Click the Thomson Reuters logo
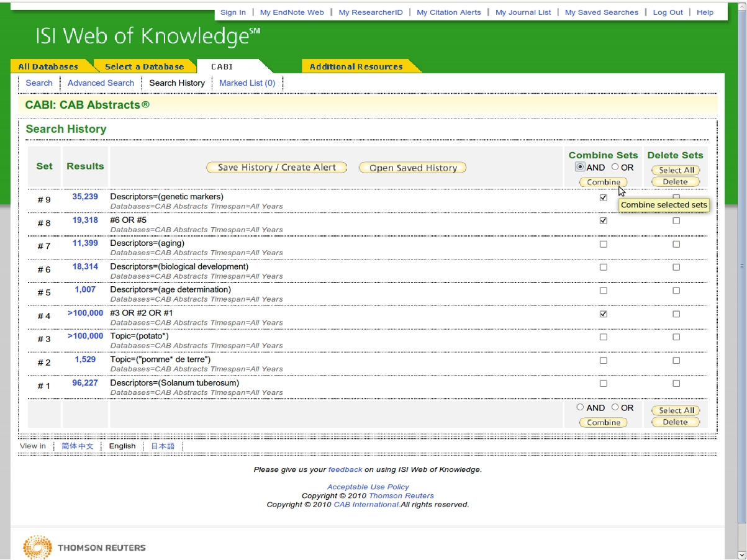Screen dimensions: 747x560 [x=84, y=547]
